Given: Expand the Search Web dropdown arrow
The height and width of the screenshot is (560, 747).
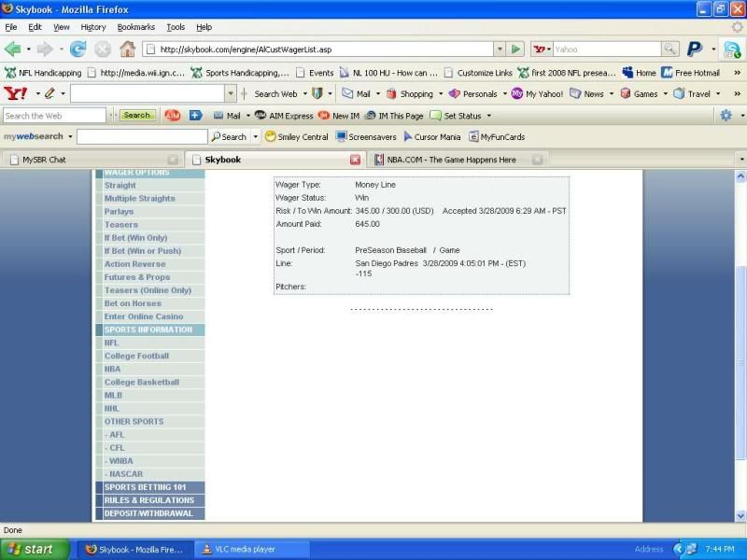Looking at the screenshot, I should [305, 94].
